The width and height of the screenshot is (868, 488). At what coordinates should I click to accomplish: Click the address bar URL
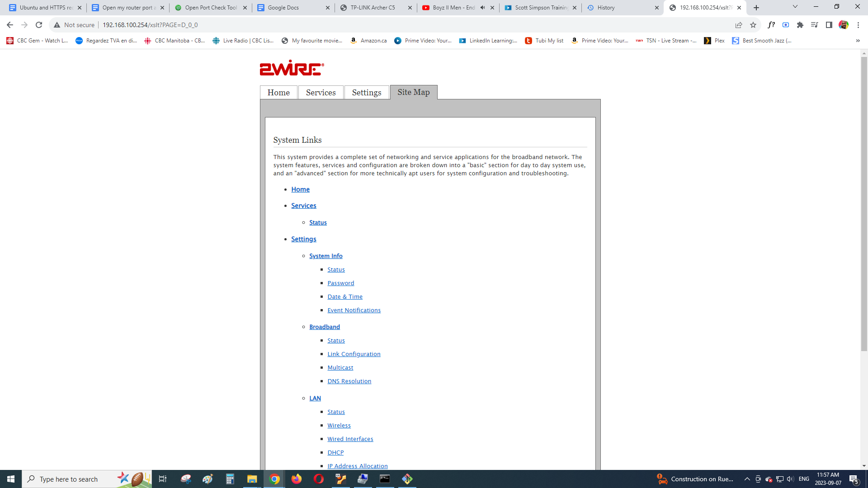(x=150, y=25)
